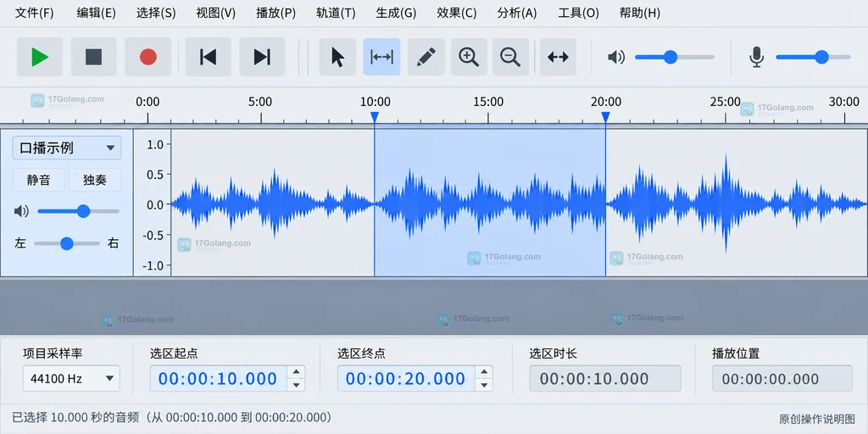This screenshot has width=868, height=434.
Task: Click the zoom out magnifier icon
Action: pos(509,57)
